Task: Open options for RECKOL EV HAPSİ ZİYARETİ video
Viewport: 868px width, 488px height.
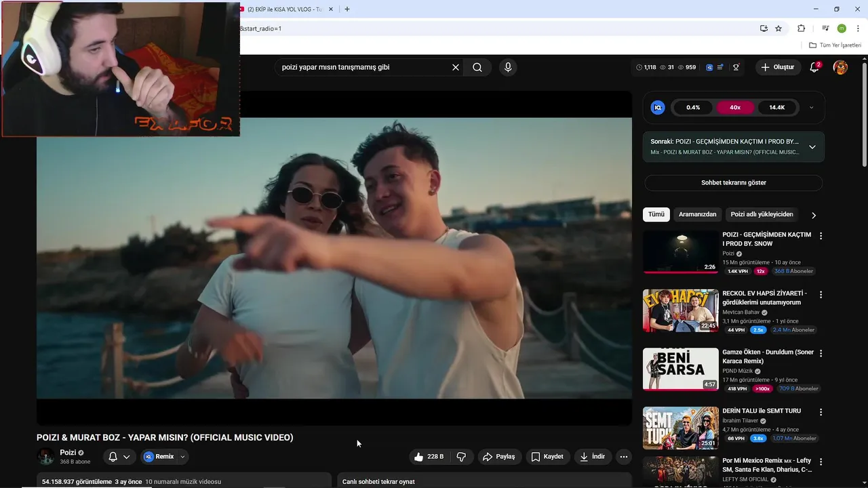Action: (821, 295)
